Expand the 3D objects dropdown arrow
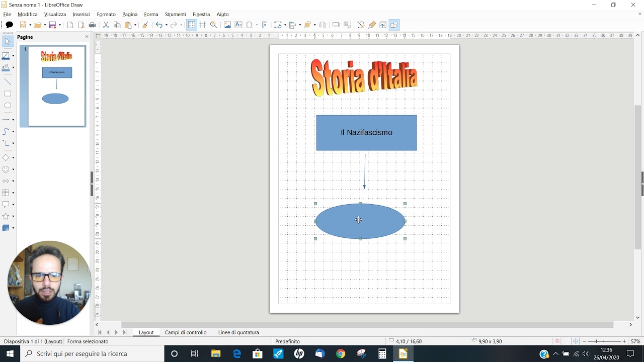This screenshot has width=644, height=362. point(13,228)
